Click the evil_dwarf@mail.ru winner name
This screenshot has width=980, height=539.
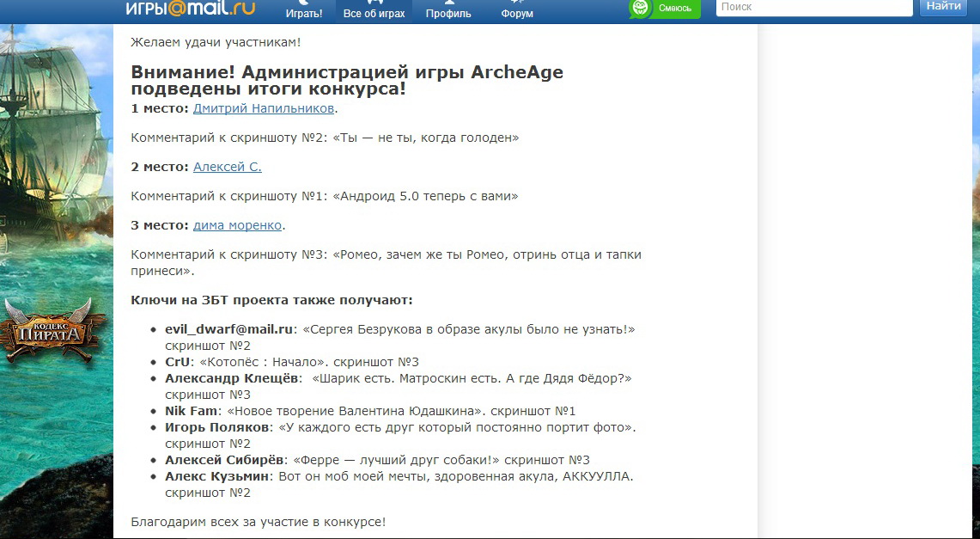(x=229, y=329)
